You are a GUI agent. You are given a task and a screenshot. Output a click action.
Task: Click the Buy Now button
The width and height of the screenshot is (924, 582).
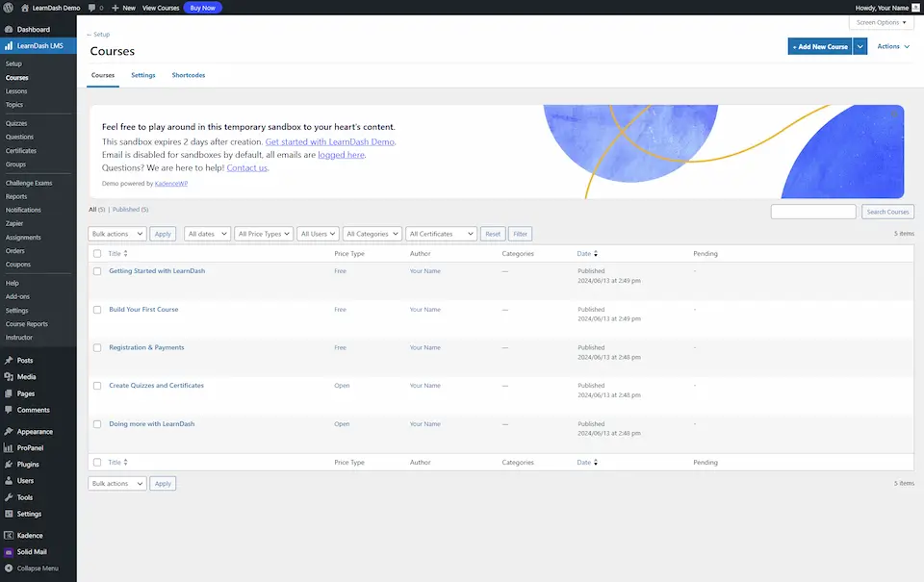[203, 8]
